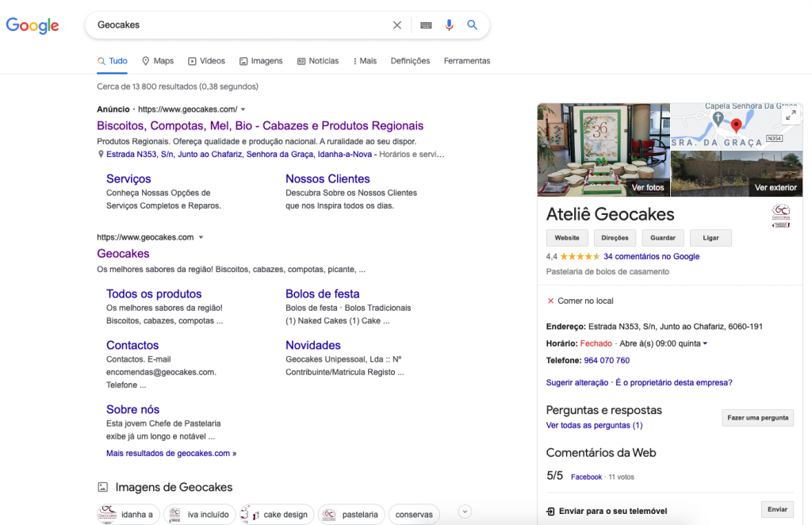Viewport: 812px width, 525px height.
Task: Click Fazer uma pergunta button
Action: pyautogui.click(x=757, y=418)
